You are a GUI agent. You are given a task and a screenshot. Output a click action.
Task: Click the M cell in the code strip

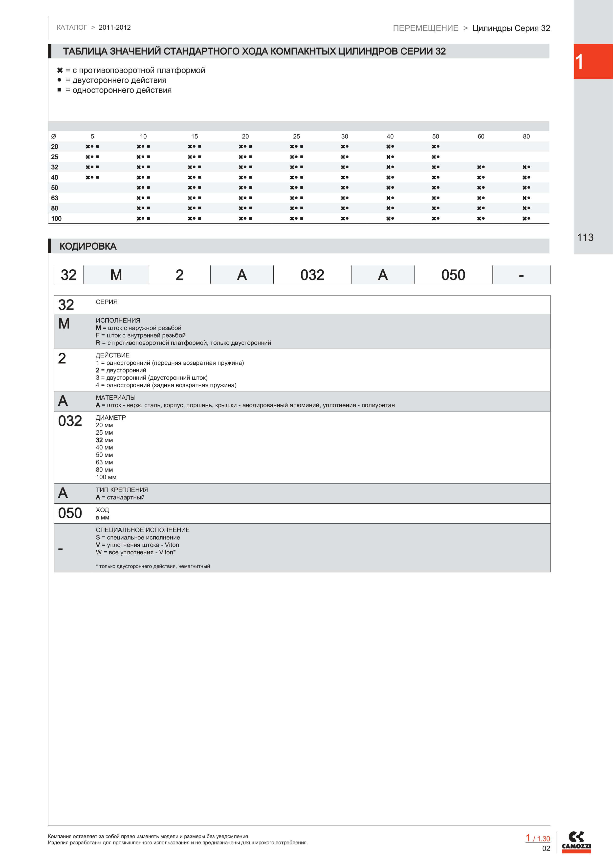[116, 275]
